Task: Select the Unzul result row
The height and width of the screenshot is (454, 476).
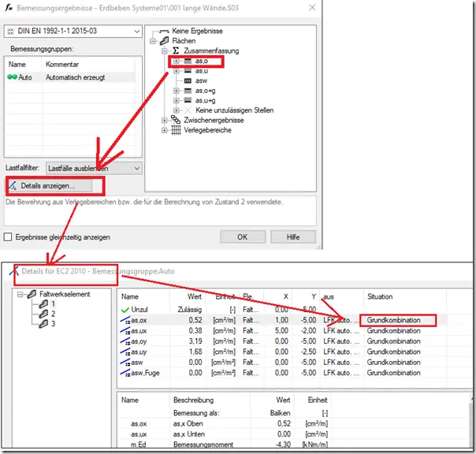Action: point(282,310)
